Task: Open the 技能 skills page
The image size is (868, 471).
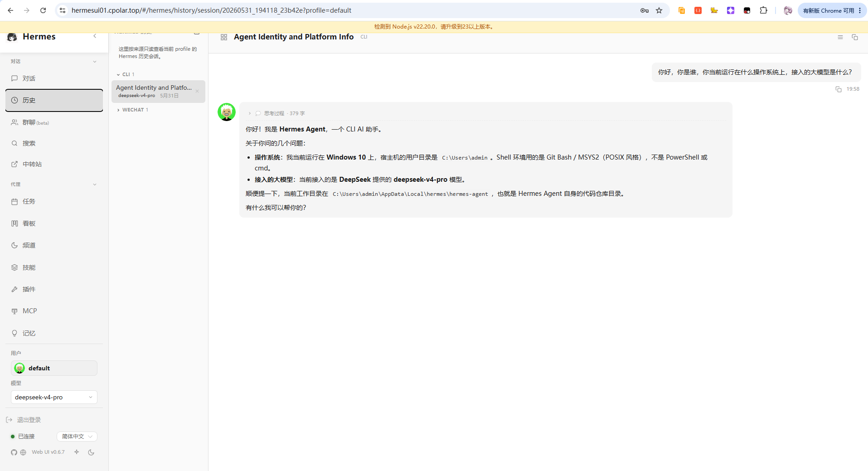Action: tap(54, 267)
